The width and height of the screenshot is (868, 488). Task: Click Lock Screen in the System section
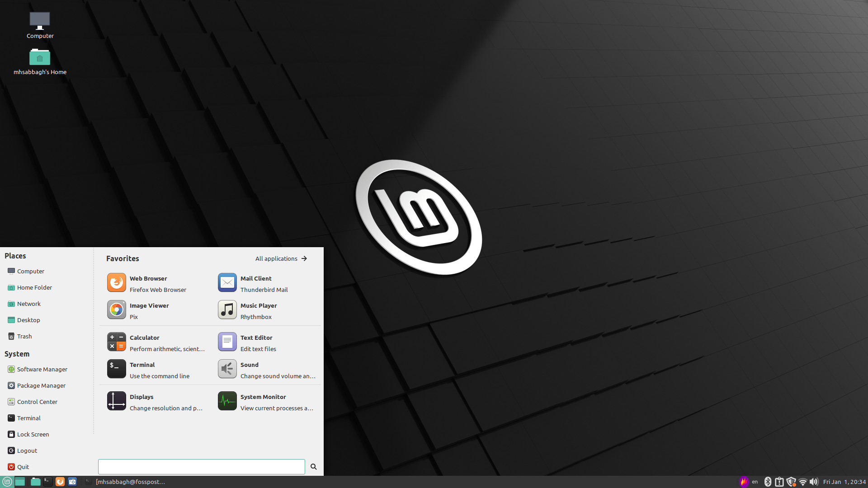point(33,434)
